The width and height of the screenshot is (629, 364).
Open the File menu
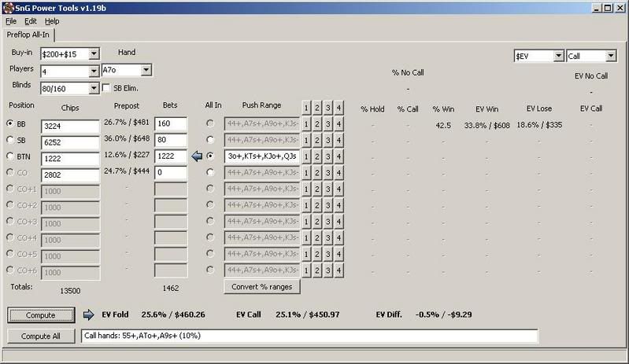pyautogui.click(x=11, y=21)
